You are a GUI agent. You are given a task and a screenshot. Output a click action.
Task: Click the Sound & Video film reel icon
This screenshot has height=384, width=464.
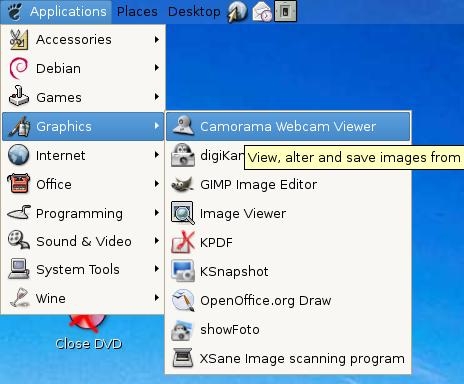19,240
